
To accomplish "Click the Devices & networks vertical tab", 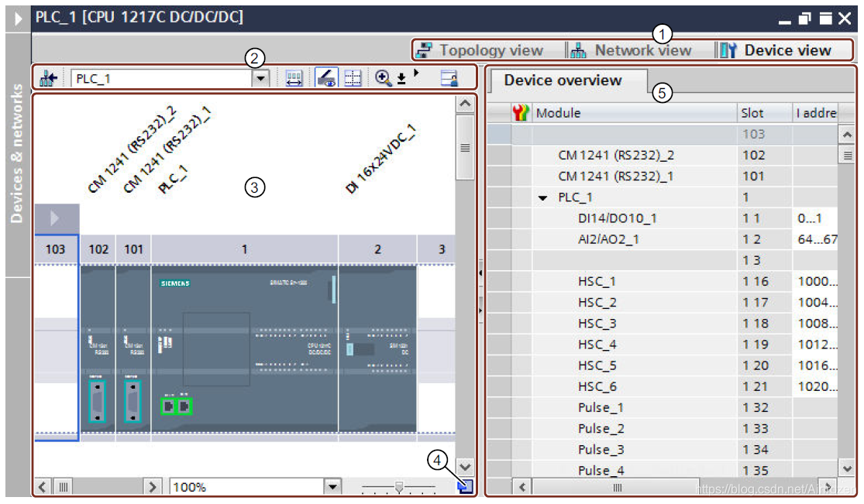I will (x=18, y=154).
